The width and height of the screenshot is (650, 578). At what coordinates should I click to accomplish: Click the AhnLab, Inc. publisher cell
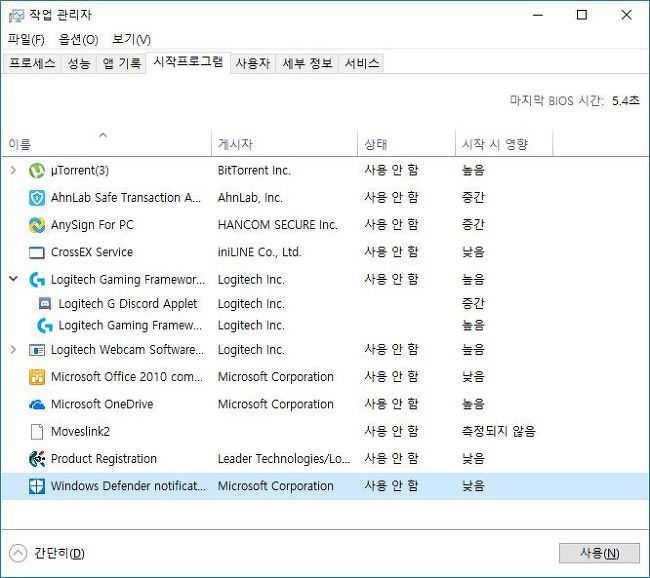(250, 198)
